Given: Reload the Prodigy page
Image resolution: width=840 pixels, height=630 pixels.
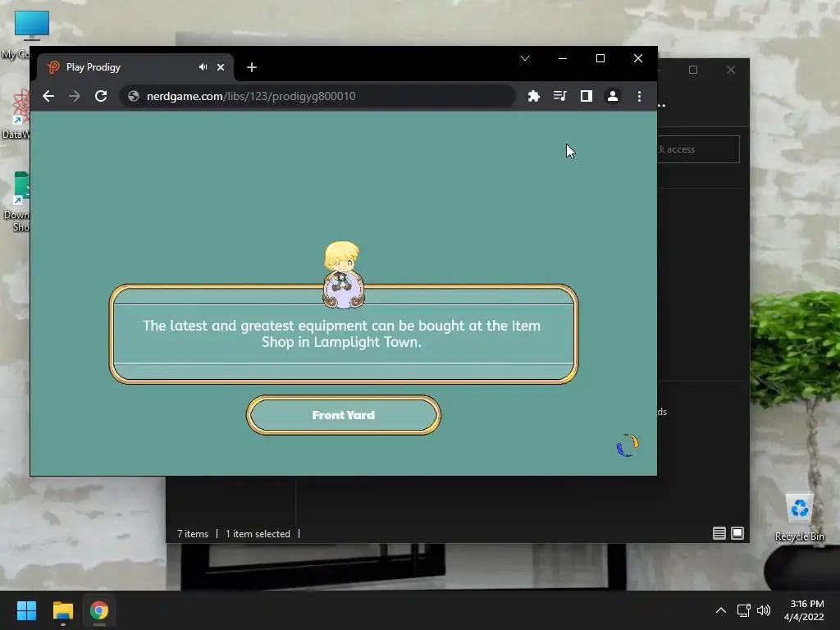Looking at the screenshot, I should click(x=101, y=96).
